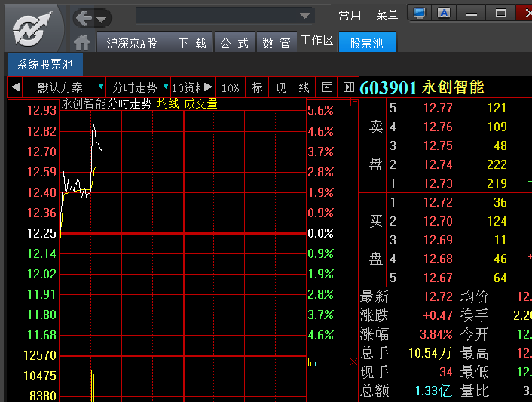
Task: Open the 沪深京A股 tab
Action: (132, 43)
